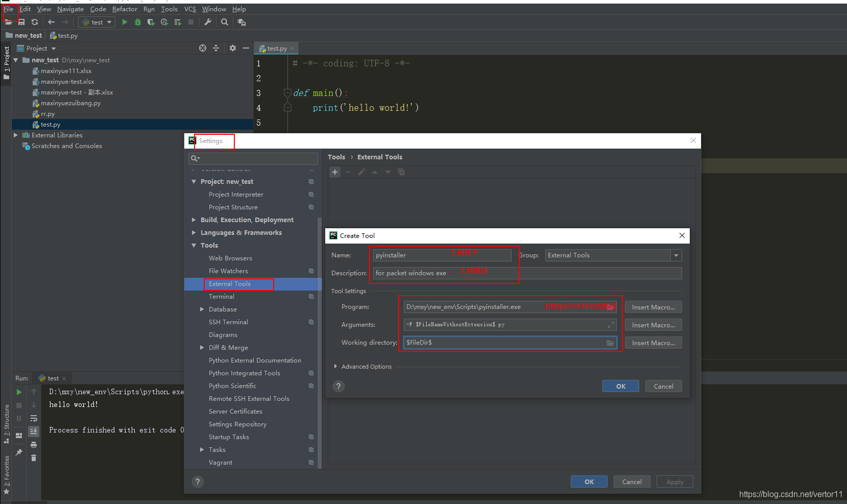Add a new external tool with the plus icon
Image resolution: width=847 pixels, height=504 pixels.
pyautogui.click(x=334, y=172)
